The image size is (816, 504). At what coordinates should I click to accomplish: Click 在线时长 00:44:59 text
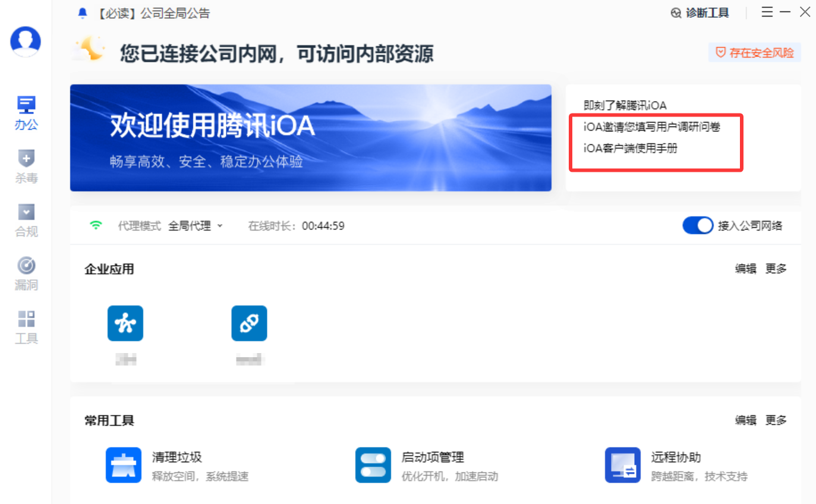(x=296, y=226)
